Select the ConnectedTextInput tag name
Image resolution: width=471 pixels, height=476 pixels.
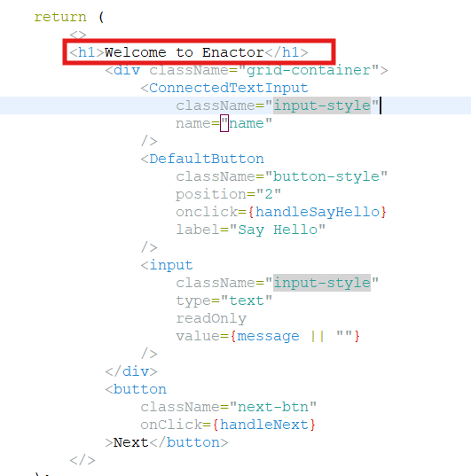point(229,88)
